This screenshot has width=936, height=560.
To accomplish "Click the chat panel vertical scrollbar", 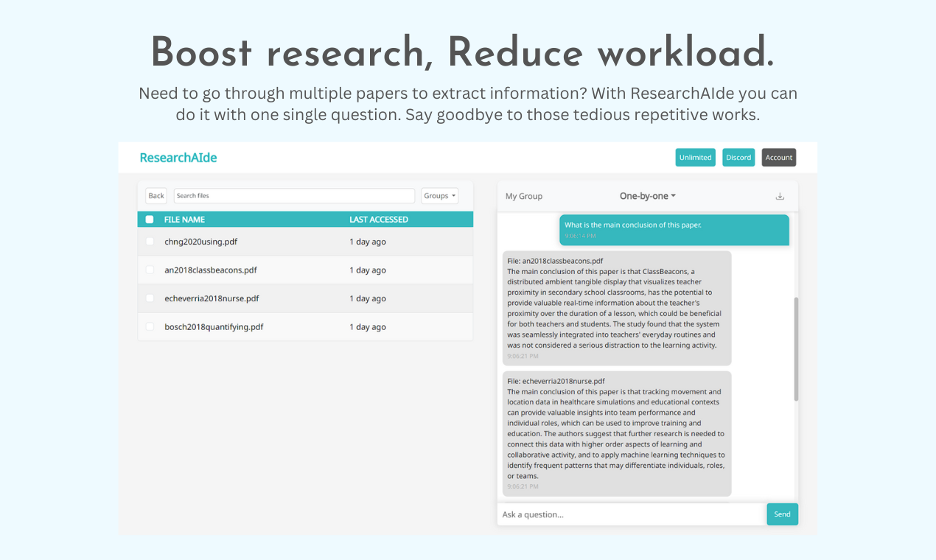I will coord(796,349).
